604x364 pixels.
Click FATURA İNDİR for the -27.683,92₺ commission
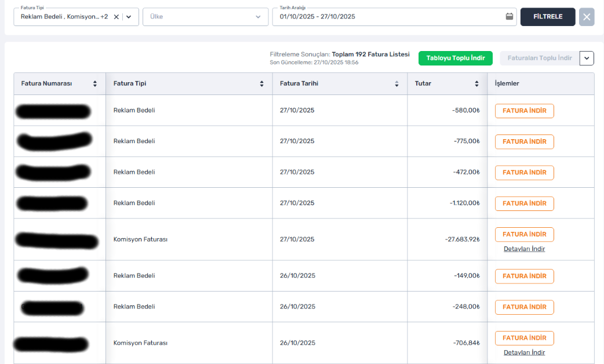(524, 234)
